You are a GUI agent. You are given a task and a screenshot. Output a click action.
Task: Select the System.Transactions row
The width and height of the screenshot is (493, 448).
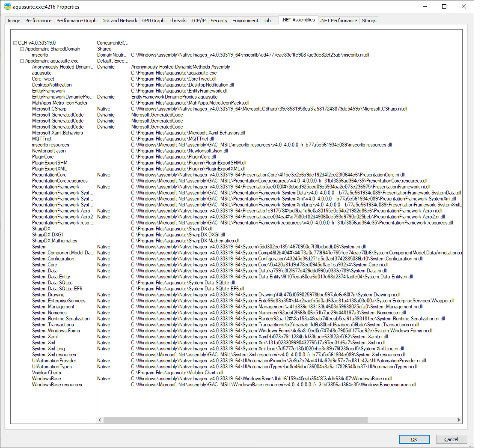tap(53, 325)
